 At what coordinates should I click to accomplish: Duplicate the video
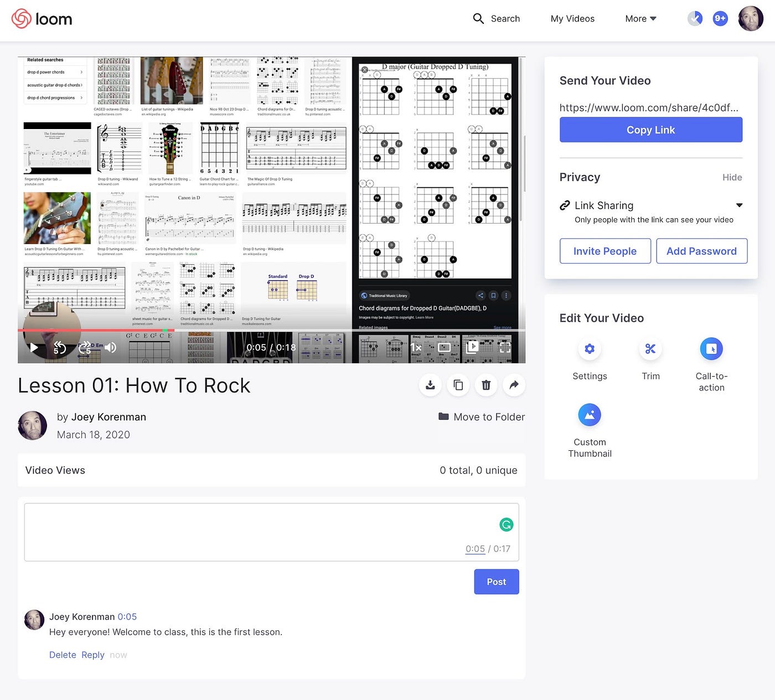click(458, 385)
